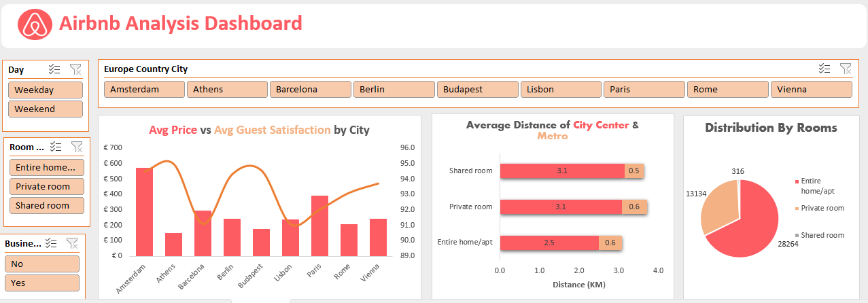868x303 pixels.
Task: Clear the Day slicer filter
Action: (75, 69)
